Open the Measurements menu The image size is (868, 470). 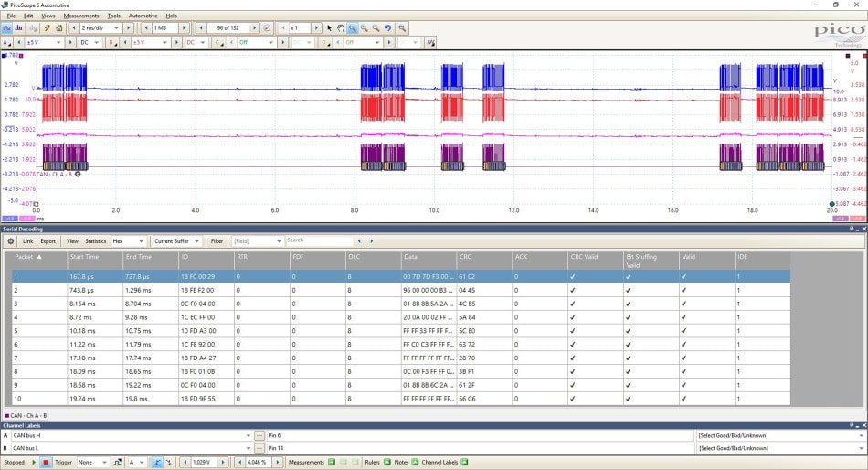coord(81,16)
